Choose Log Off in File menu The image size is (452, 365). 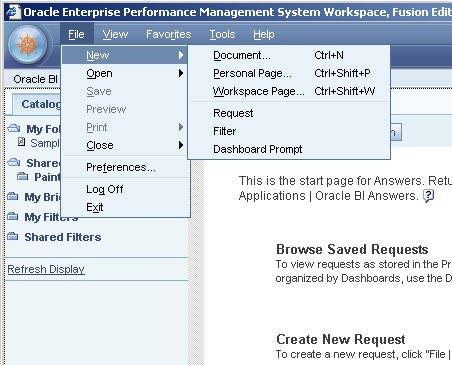(125, 189)
